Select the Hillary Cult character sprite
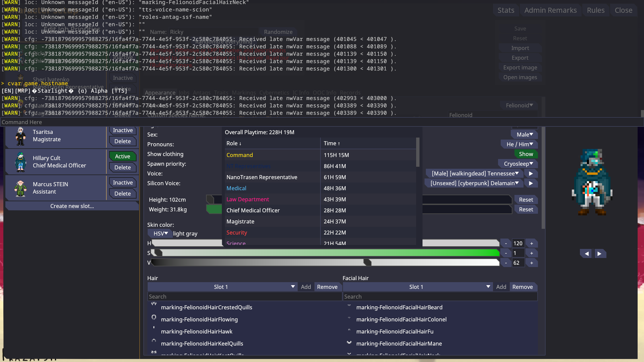This screenshot has width=644, height=362. [x=20, y=162]
